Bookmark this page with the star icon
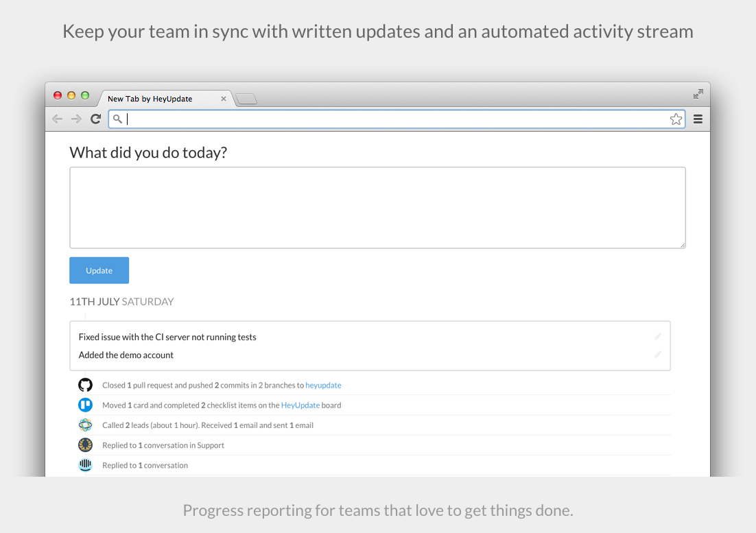The height and width of the screenshot is (533, 756). click(x=676, y=119)
